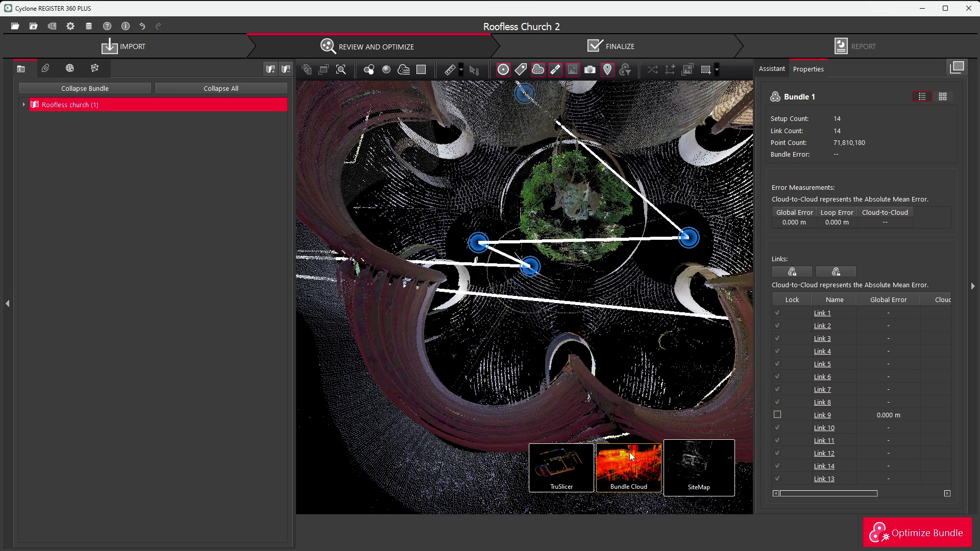Screen dimensions: 980x551
Task: Select the SiteMap view thumbnail
Action: pyautogui.click(x=699, y=467)
